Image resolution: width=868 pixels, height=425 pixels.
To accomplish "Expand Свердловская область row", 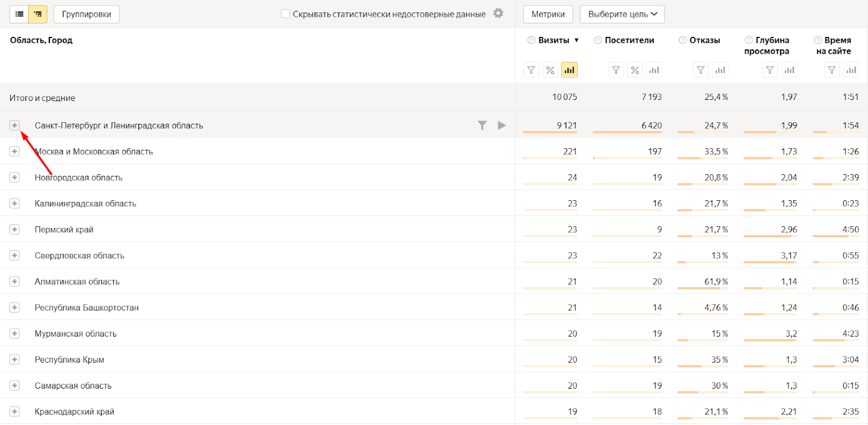I will pyautogui.click(x=15, y=256).
